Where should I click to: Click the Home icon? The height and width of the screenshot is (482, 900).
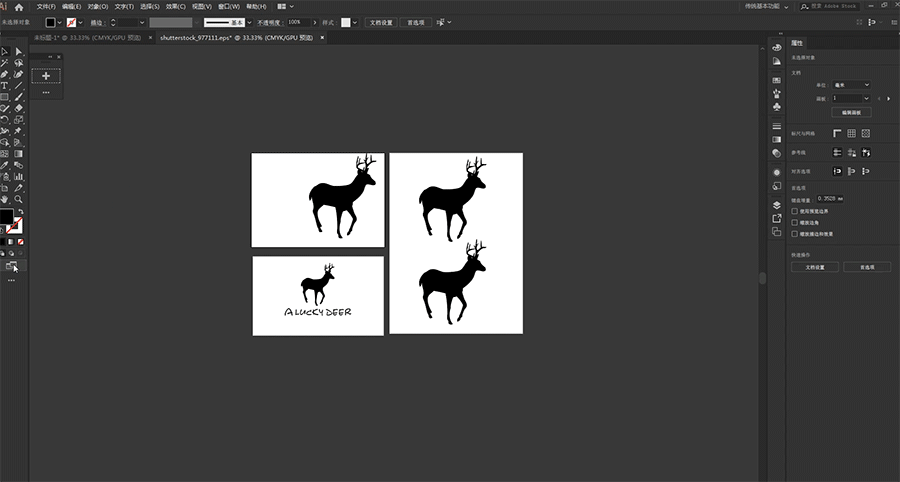[19, 6]
